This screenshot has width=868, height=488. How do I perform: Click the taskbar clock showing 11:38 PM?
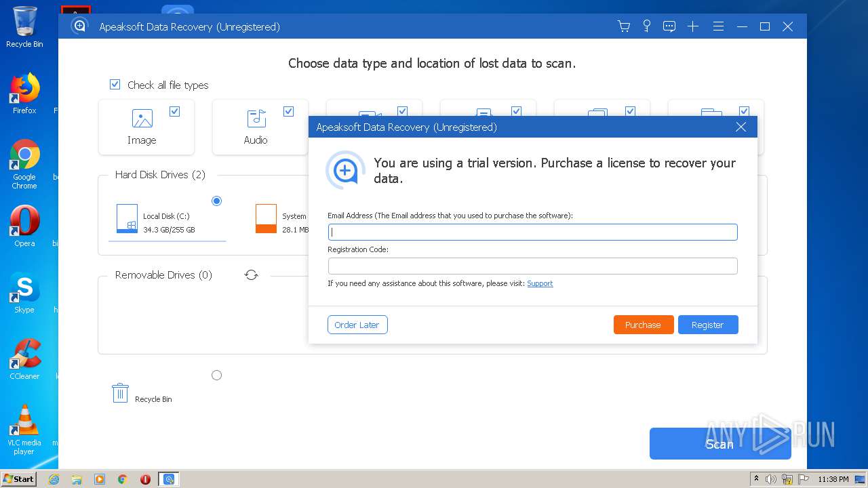(x=833, y=479)
